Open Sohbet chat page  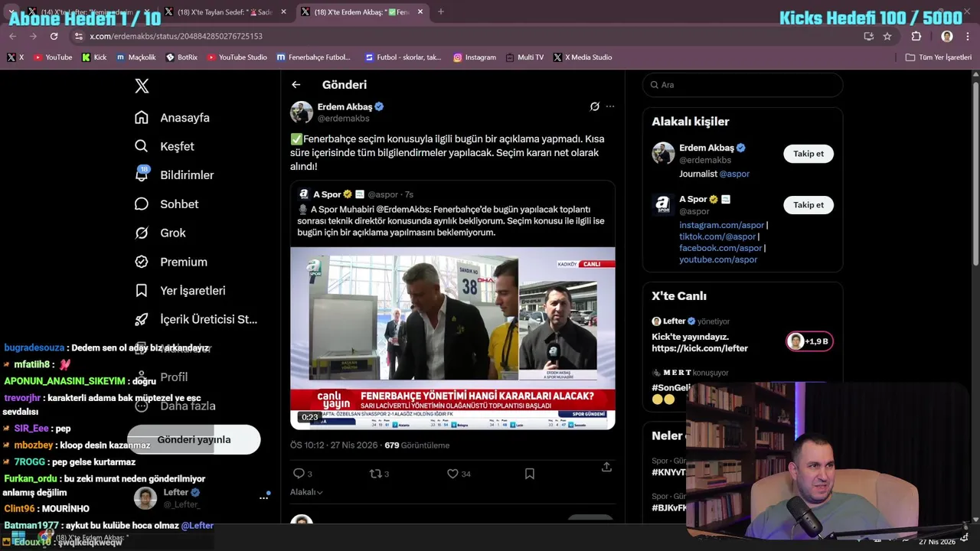(167, 204)
